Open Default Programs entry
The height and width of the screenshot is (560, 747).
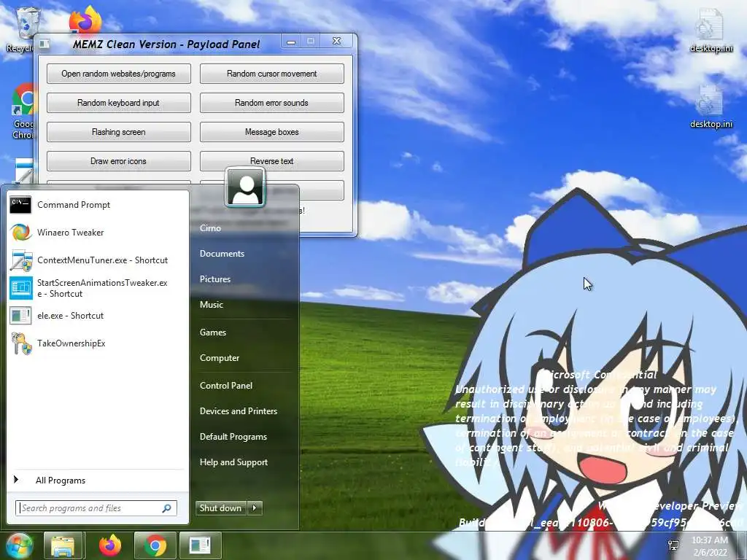[x=233, y=437]
